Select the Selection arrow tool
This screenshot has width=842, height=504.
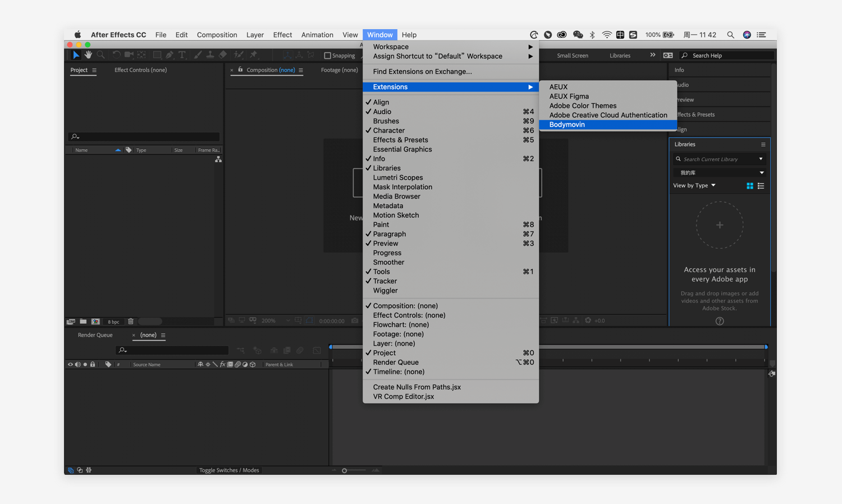(x=76, y=55)
